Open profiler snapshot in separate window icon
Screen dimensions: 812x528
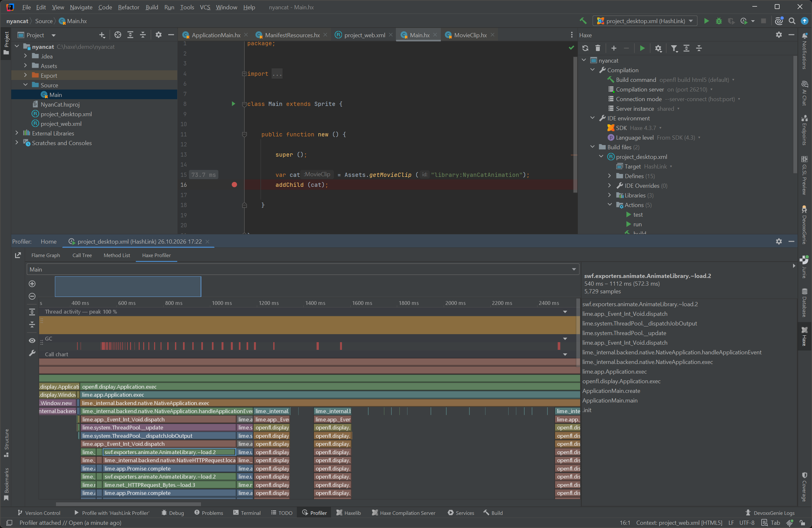coord(18,255)
